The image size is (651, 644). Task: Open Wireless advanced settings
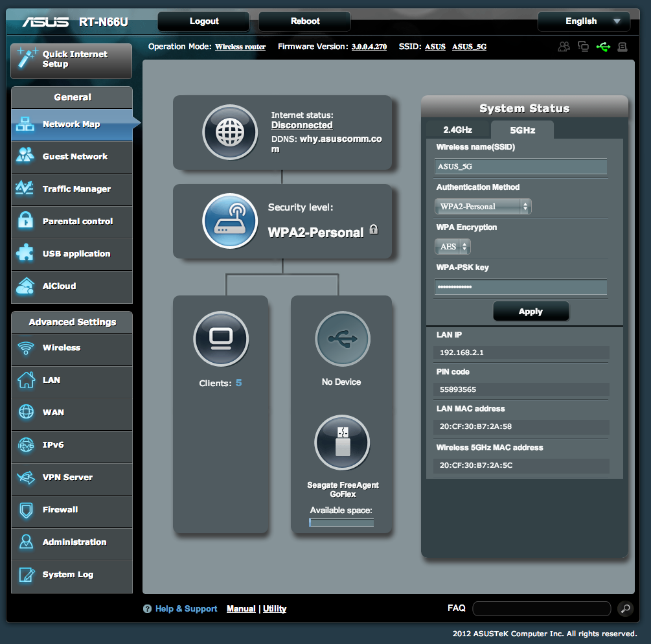72,349
